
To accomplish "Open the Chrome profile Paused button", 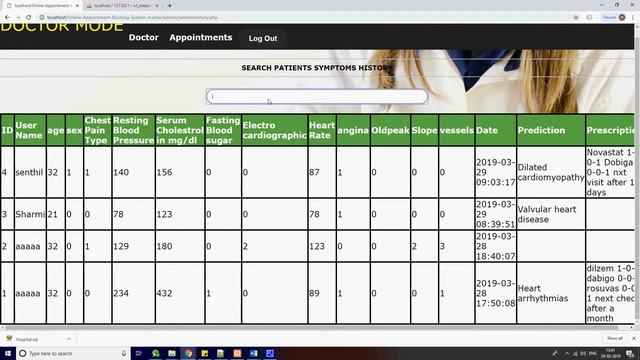I will (613, 18).
